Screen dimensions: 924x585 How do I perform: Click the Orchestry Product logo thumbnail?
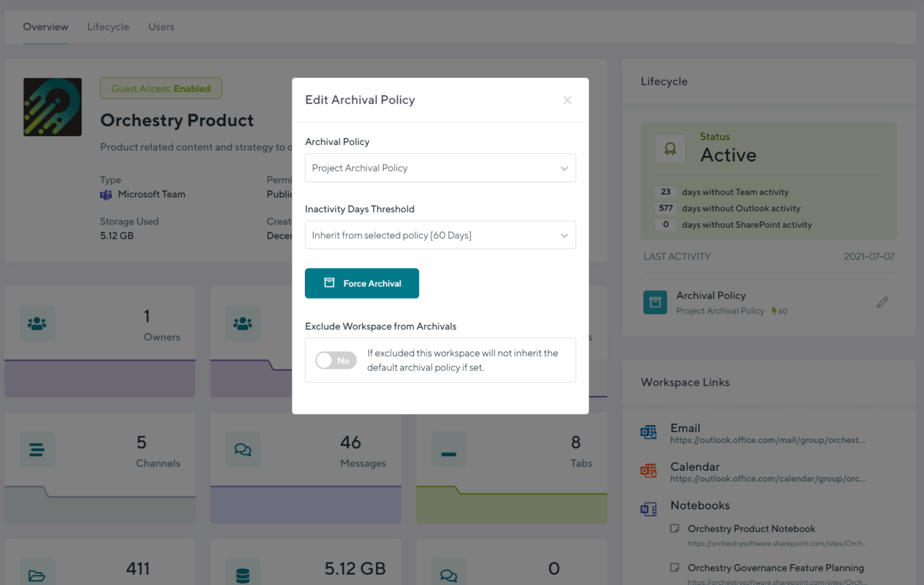coord(52,107)
